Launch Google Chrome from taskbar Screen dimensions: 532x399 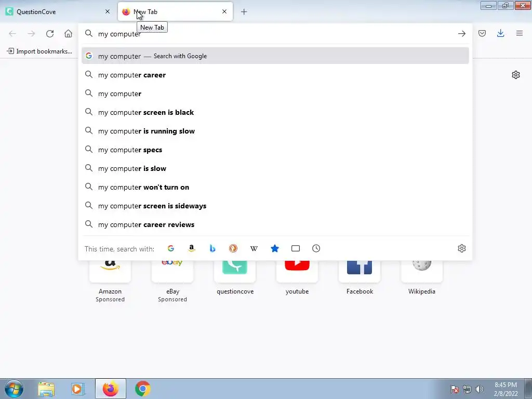coord(143,389)
